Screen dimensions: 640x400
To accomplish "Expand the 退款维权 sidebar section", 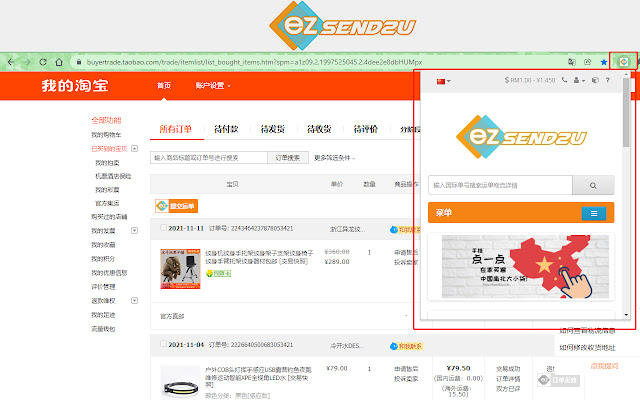I will pyautogui.click(x=134, y=300).
